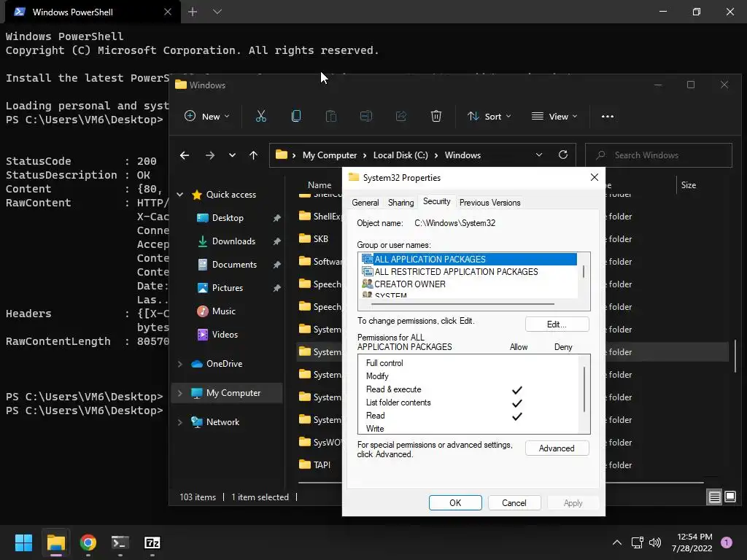Click the Apply button
Screen dimensions: 747x560
click(573, 503)
